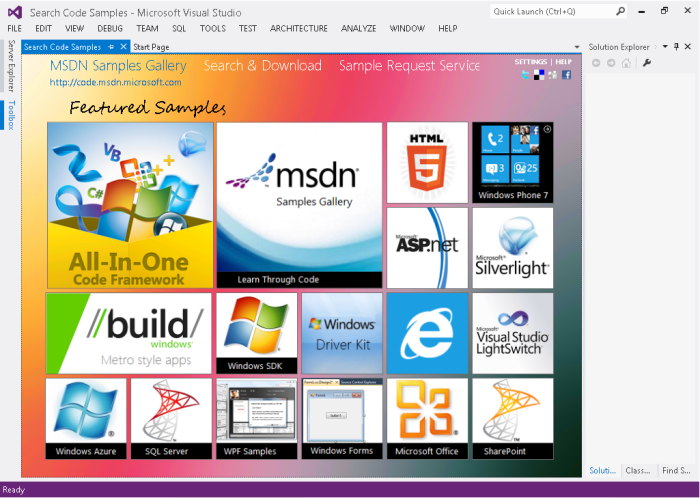This screenshot has width=700, height=498.
Task: Open the All-In-One Code Framework tile
Action: (x=130, y=205)
